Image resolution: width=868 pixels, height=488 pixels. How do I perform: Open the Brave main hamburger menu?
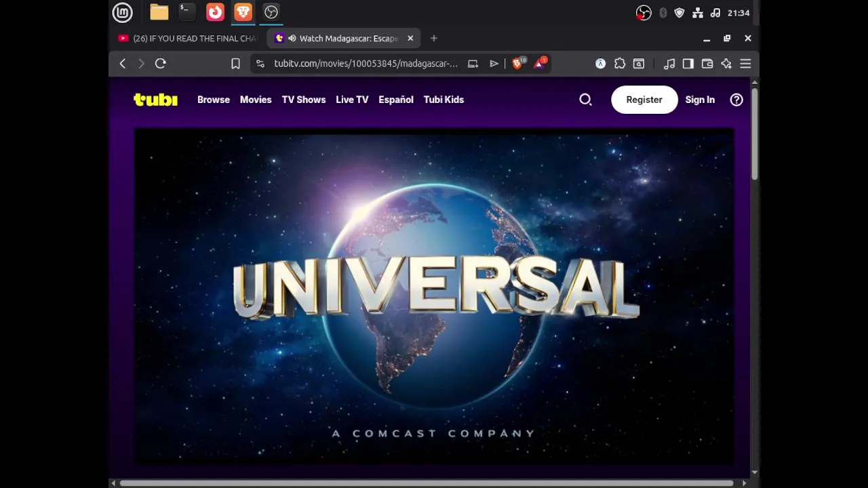(x=745, y=64)
